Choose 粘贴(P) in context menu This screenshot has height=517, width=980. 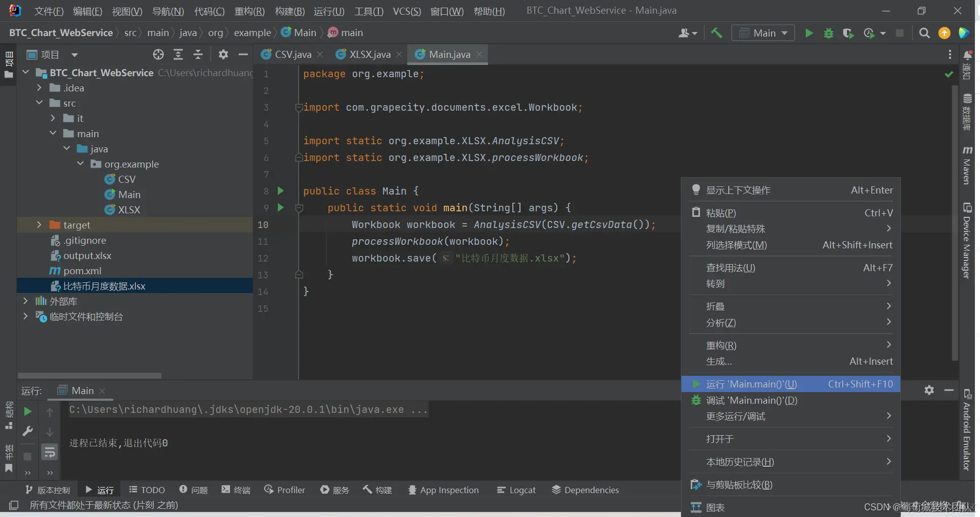click(x=791, y=213)
